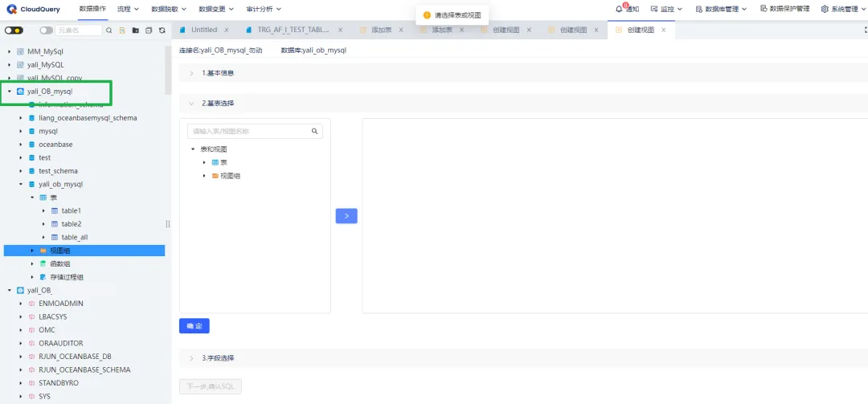Collapse the 2.基表选择 section
Viewport: 868px width, 404px height.
click(x=191, y=103)
